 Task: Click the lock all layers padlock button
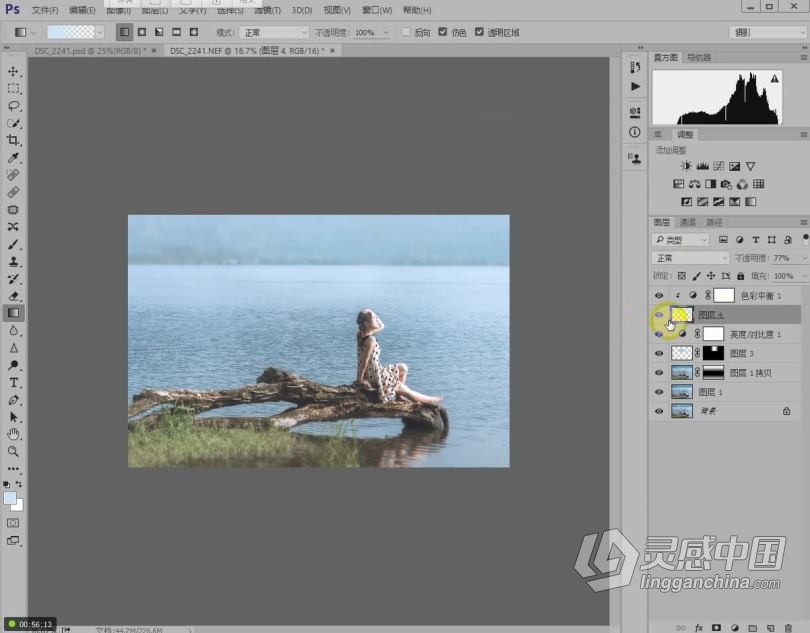tap(741, 276)
